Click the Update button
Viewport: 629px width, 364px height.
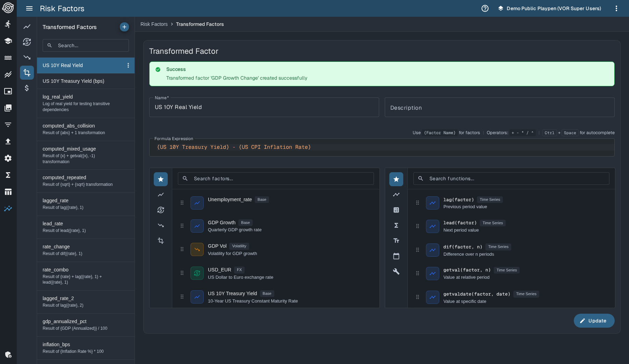point(594,321)
